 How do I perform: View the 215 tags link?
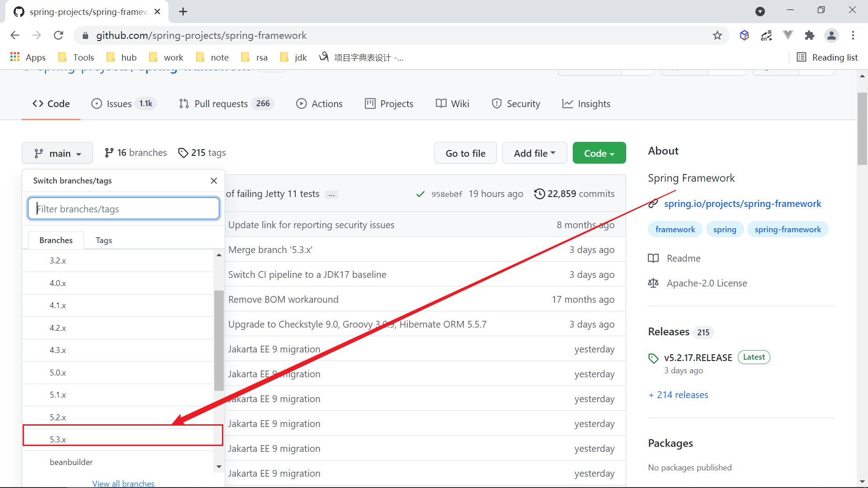(x=202, y=153)
